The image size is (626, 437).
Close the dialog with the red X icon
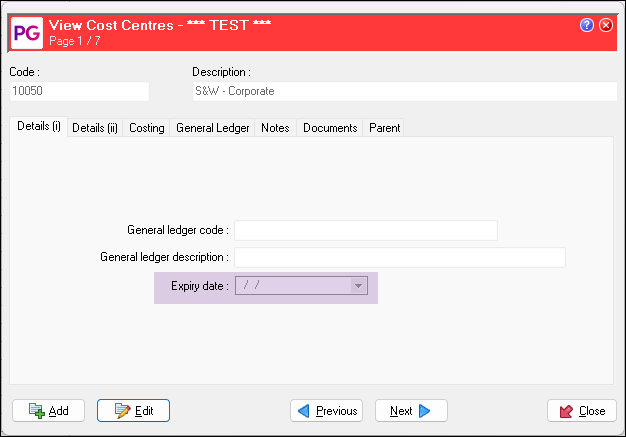tap(605, 25)
